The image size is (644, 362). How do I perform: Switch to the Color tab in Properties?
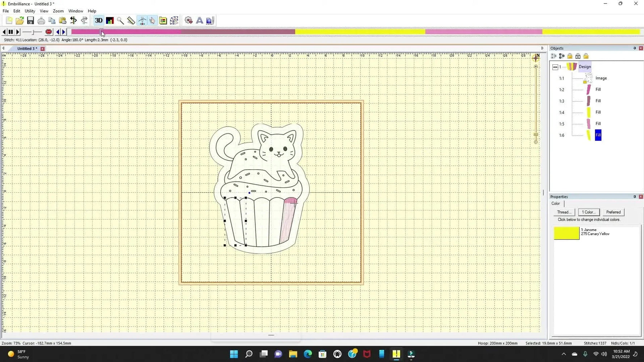(x=556, y=203)
